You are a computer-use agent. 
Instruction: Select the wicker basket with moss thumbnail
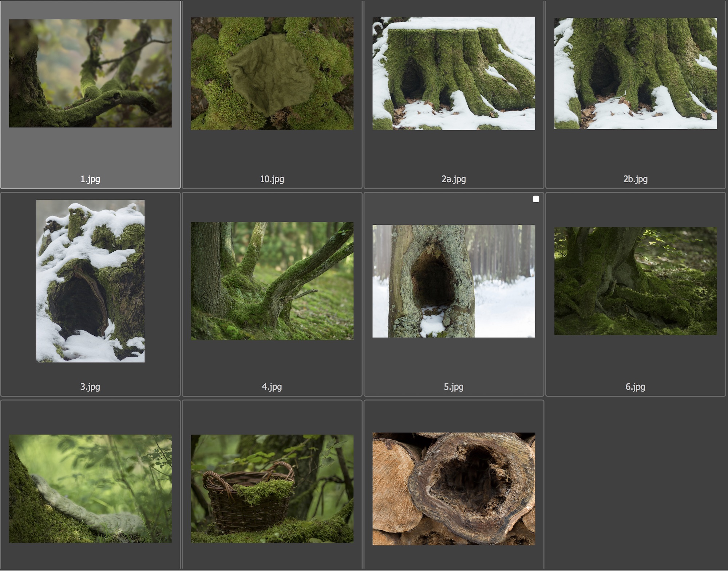272,488
